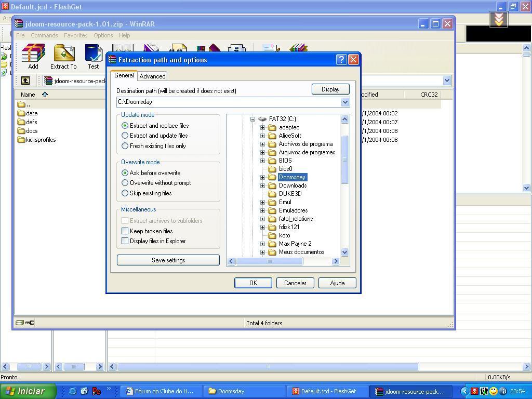Click the Add toolbar icon in WinRAR

point(33,54)
